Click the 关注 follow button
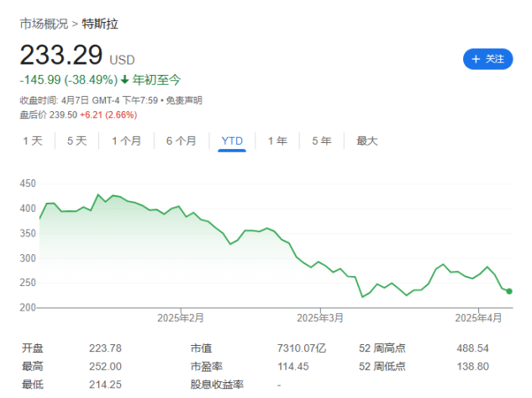Image resolution: width=532 pixels, height=398 pixels. 488,59
